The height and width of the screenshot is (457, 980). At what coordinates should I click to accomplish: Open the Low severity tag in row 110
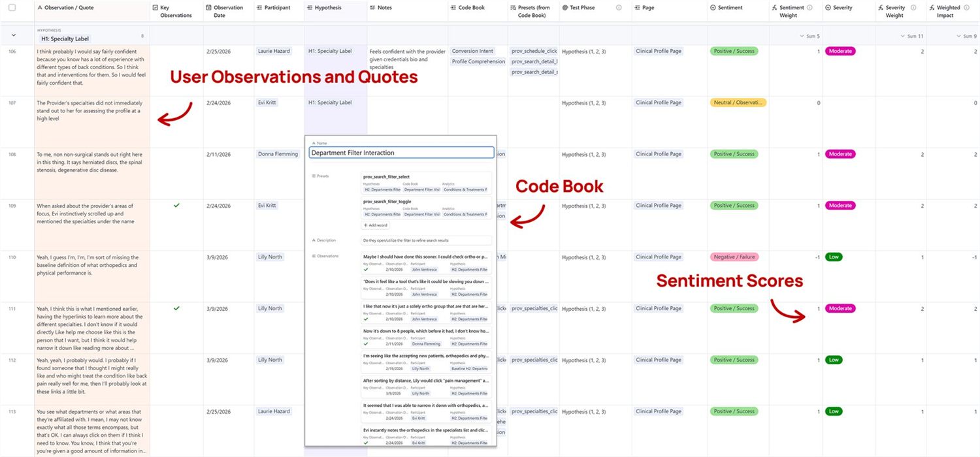point(834,257)
